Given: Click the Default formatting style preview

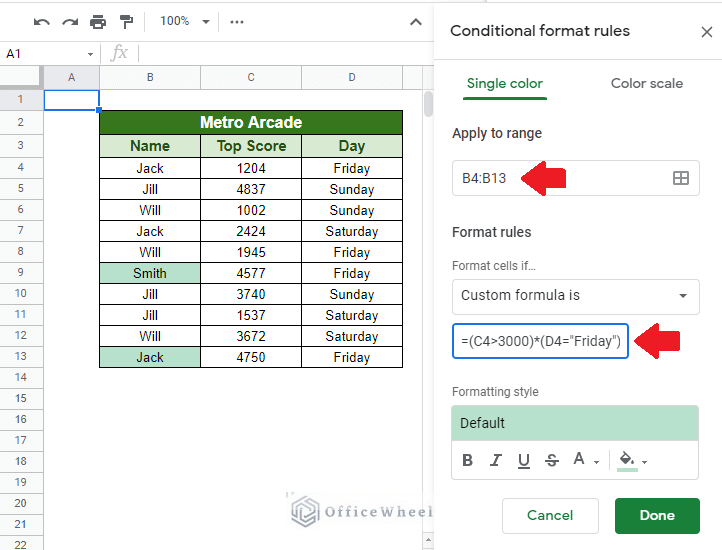Looking at the screenshot, I should 575,423.
